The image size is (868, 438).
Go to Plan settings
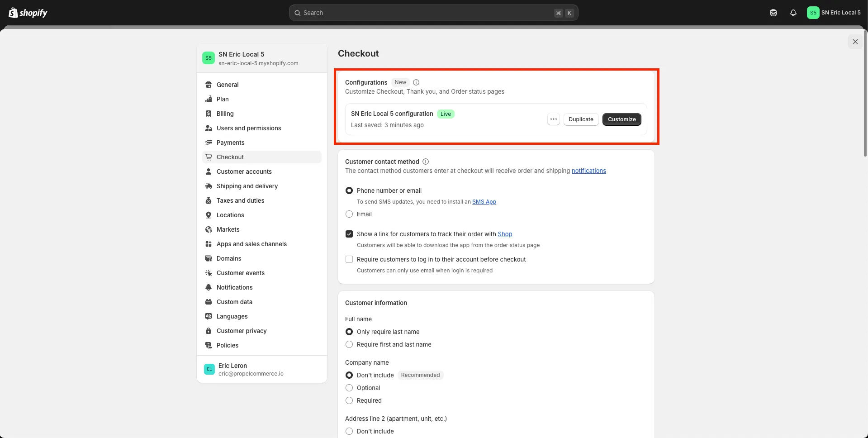(261, 99)
